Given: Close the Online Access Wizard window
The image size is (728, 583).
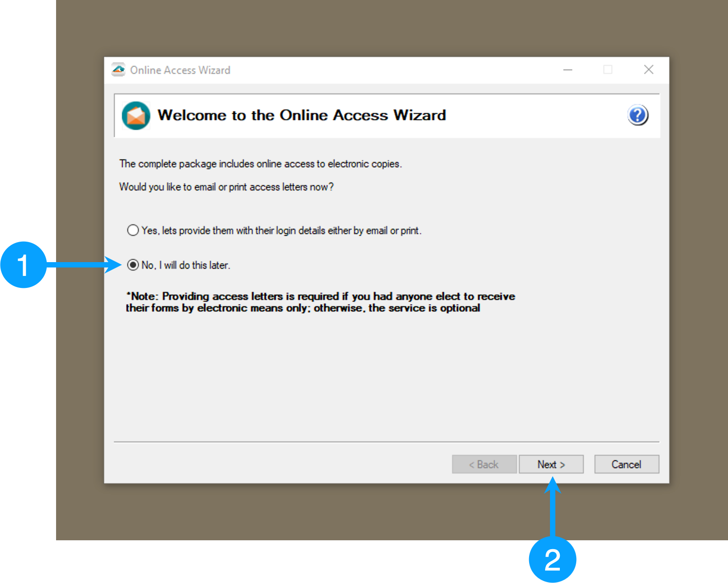Looking at the screenshot, I should point(648,70).
